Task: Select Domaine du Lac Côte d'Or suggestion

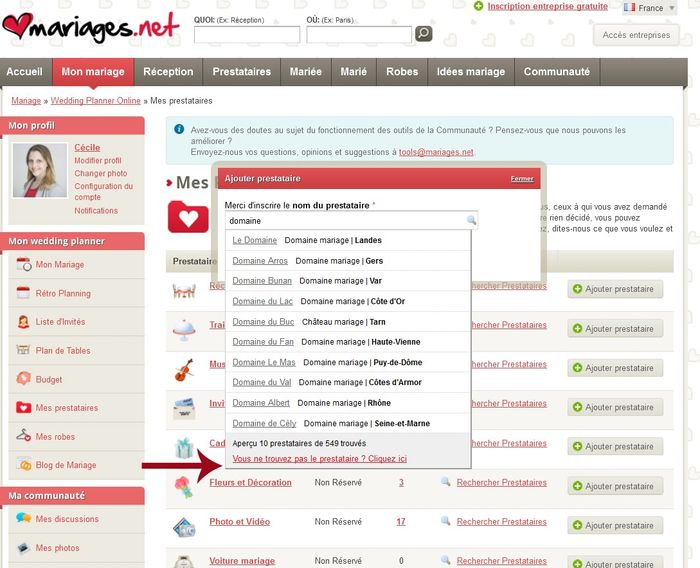Action: (x=348, y=301)
